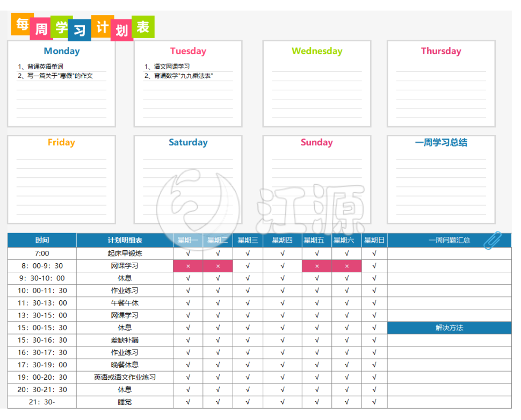Toggle the × mark under 星期一 for 网课学习

pyautogui.click(x=187, y=265)
